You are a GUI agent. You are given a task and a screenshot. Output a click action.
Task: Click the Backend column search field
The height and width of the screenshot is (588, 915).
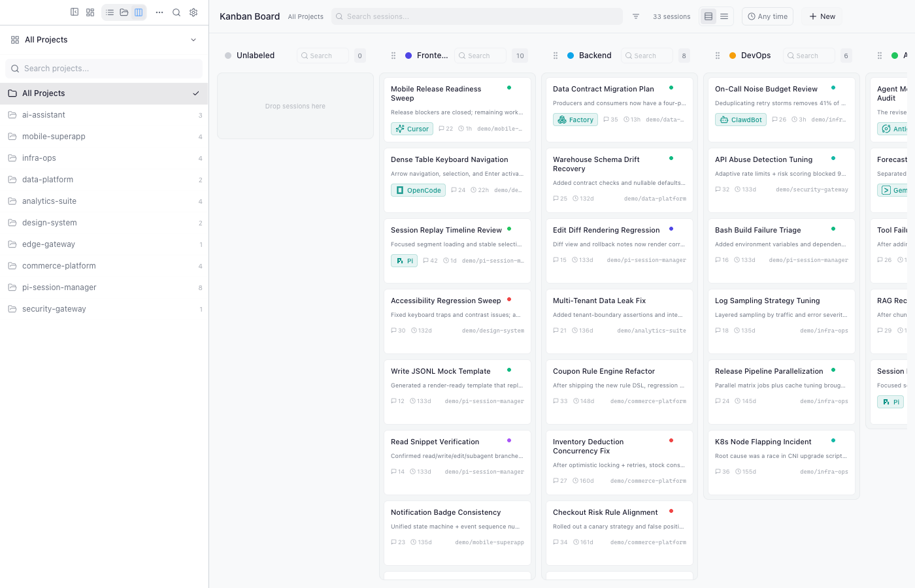pos(647,56)
